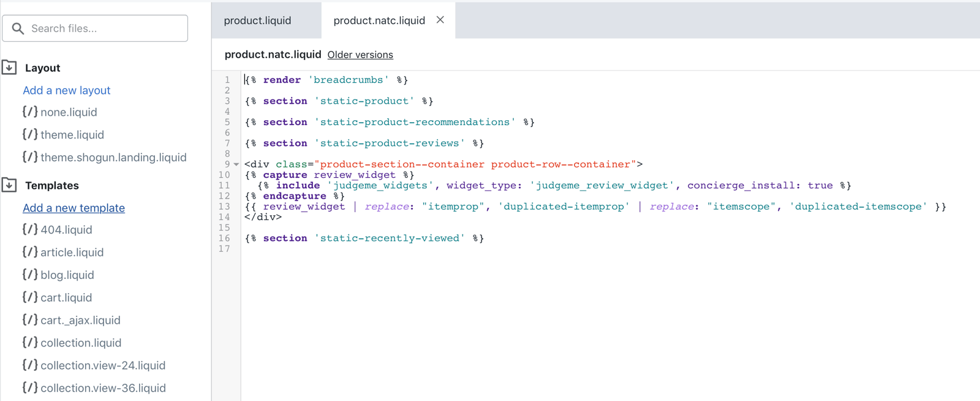
Task: Collapse the Layout folder icon
Action: coord(9,67)
